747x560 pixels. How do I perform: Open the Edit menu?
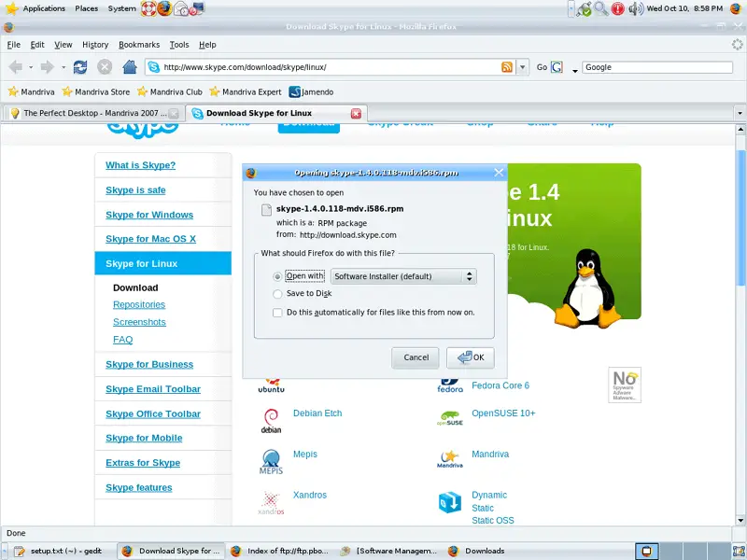[37, 45]
